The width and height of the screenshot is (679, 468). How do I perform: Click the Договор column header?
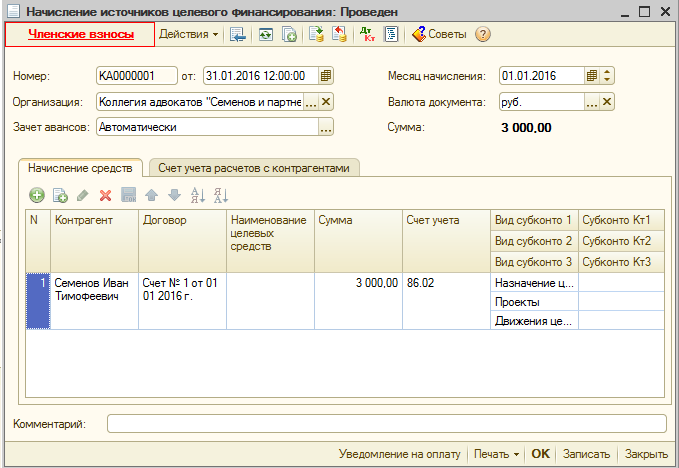tap(182, 241)
